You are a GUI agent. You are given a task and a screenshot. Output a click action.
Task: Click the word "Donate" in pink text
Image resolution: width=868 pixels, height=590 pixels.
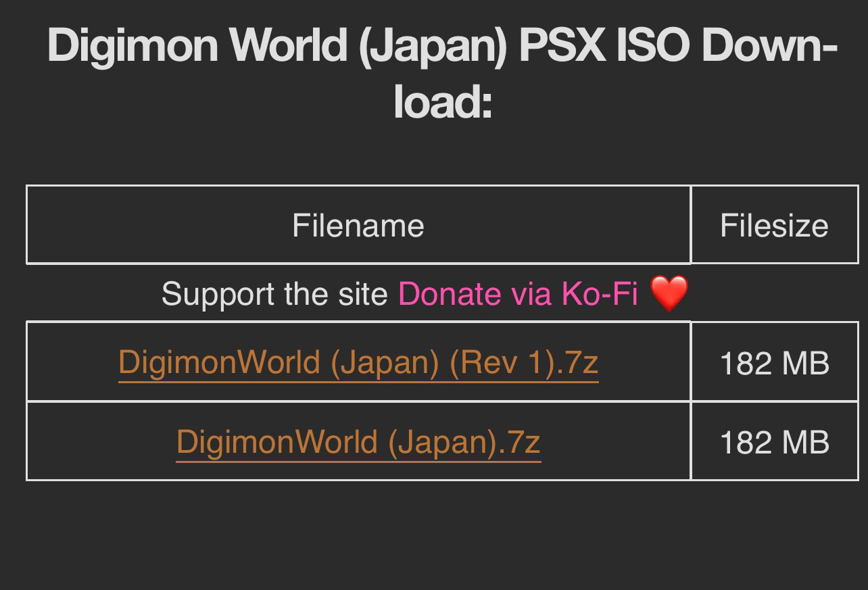tap(450, 294)
